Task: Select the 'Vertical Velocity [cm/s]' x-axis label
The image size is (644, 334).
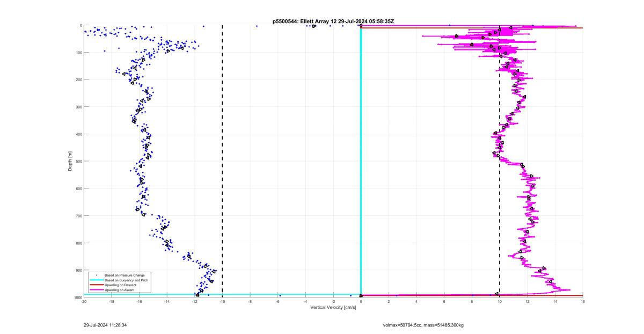Action: point(333,307)
